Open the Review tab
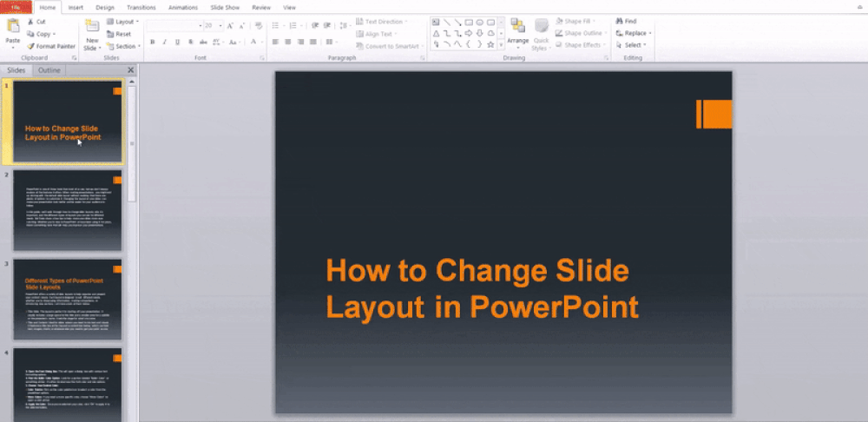Viewport: 868px width, 422px height. tap(261, 8)
